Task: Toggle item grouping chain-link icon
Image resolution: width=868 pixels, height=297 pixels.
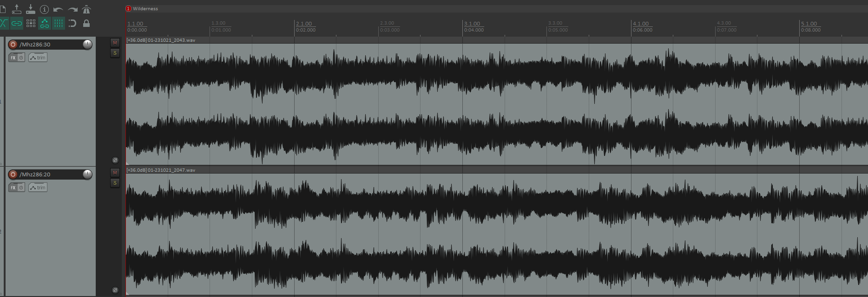Action: (17, 23)
